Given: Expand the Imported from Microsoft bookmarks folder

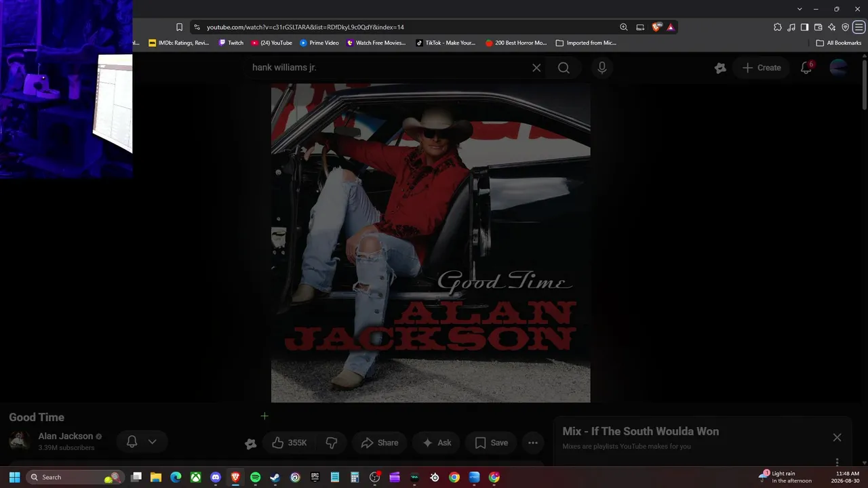Looking at the screenshot, I should pyautogui.click(x=586, y=43).
